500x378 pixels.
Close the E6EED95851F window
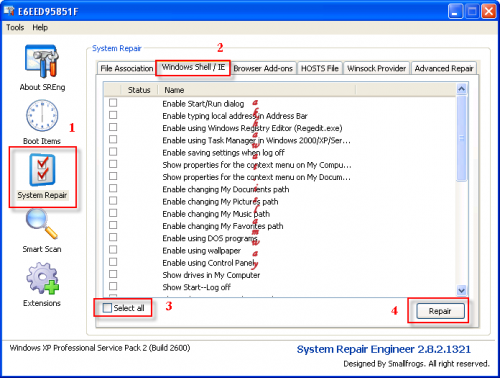(x=489, y=11)
